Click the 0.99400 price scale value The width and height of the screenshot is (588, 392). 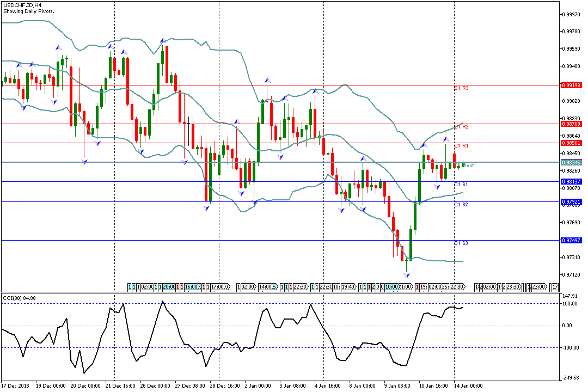572,66
